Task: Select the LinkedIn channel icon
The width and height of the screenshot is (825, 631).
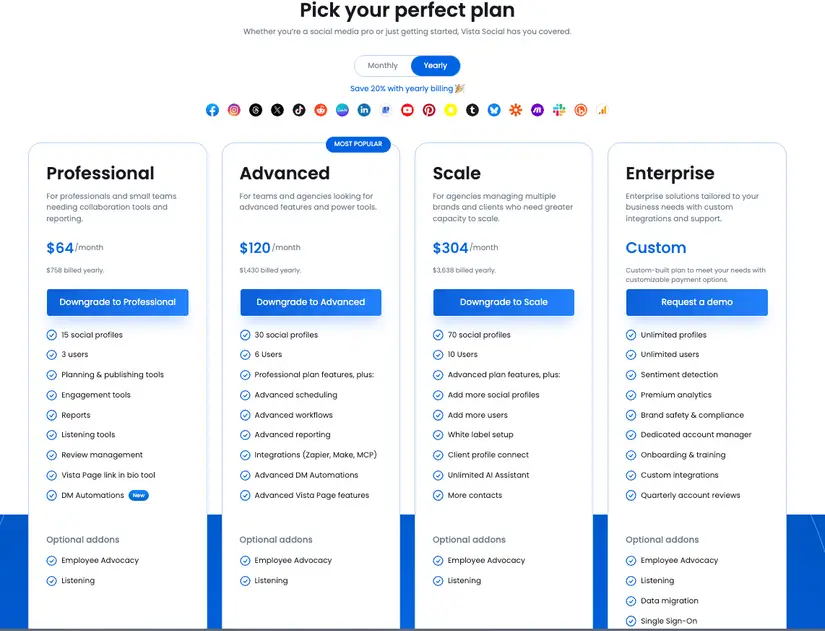Action: pyautogui.click(x=363, y=110)
